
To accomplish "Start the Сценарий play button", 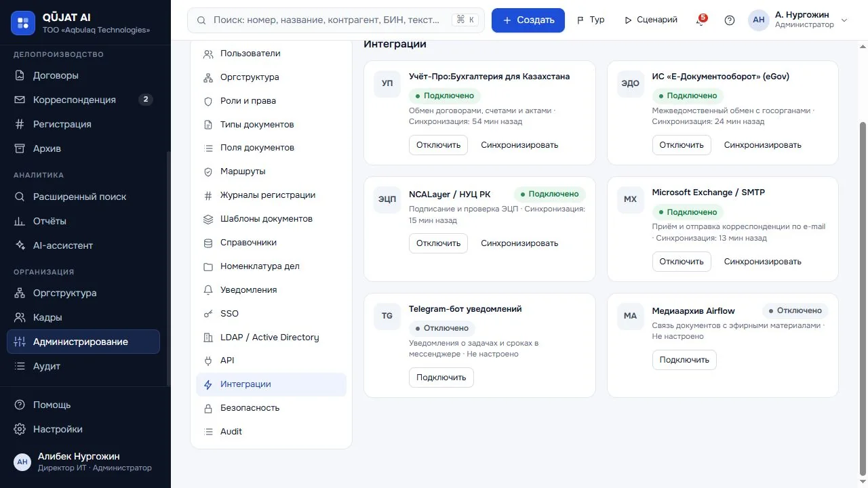I will click(651, 20).
